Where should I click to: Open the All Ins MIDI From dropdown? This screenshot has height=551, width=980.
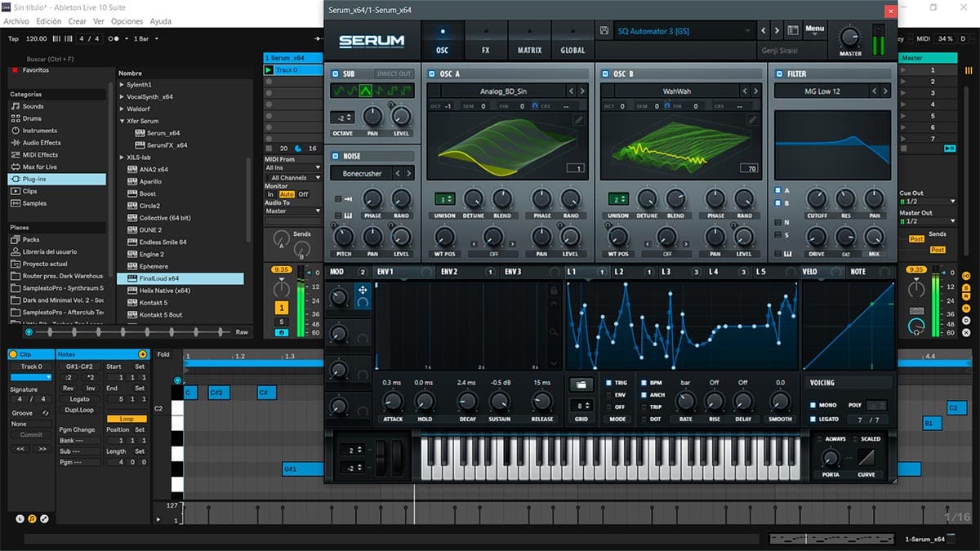pos(293,168)
